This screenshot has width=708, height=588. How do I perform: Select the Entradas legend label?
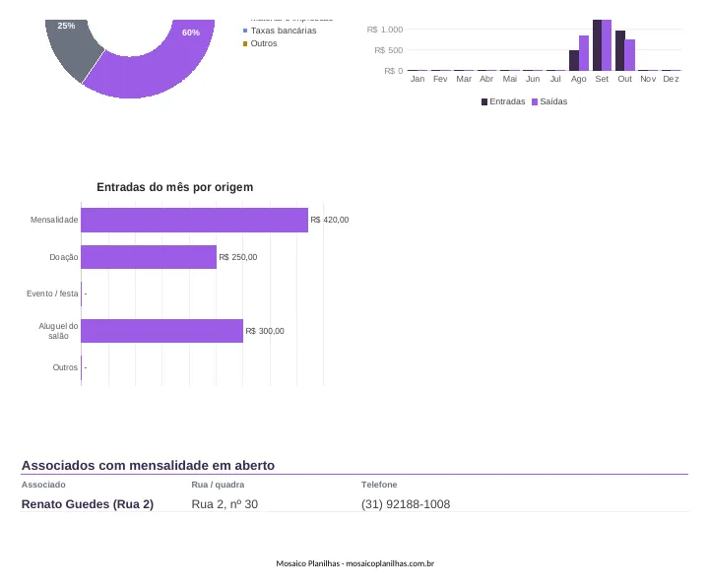(x=507, y=101)
